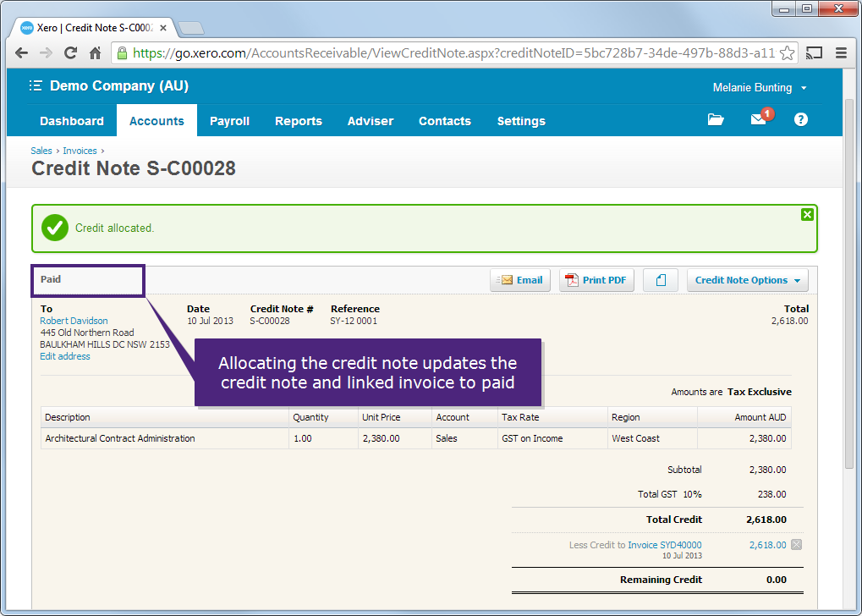Remove the credit allocation to Invoice SYD40000
Screen dimensions: 862x616
795,545
